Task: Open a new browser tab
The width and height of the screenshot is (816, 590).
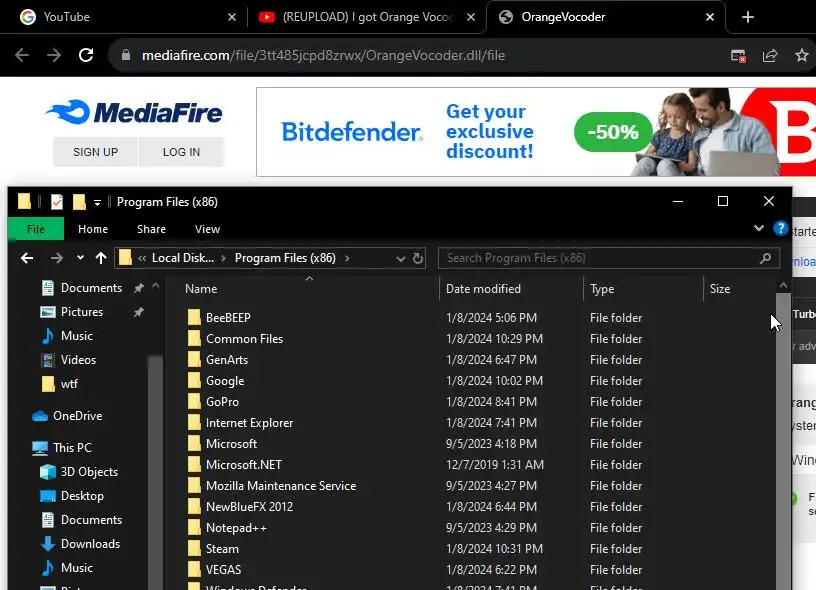Action: click(x=748, y=17)
